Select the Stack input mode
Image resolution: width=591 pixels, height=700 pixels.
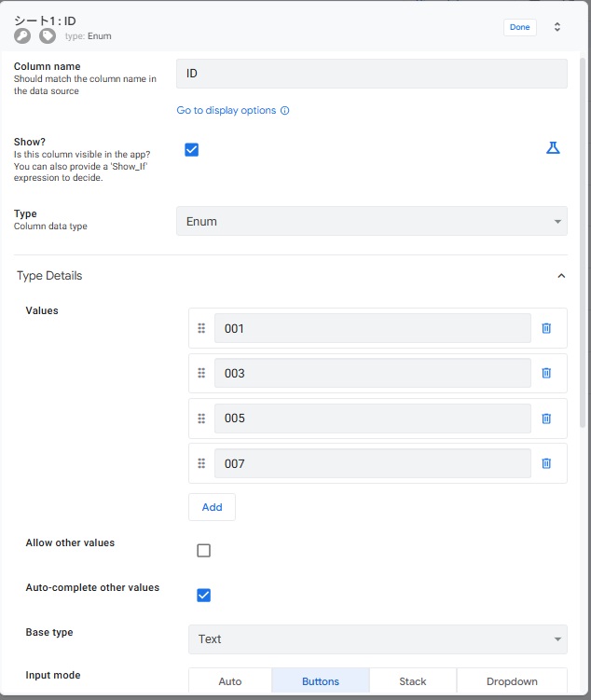click(412, 681)
